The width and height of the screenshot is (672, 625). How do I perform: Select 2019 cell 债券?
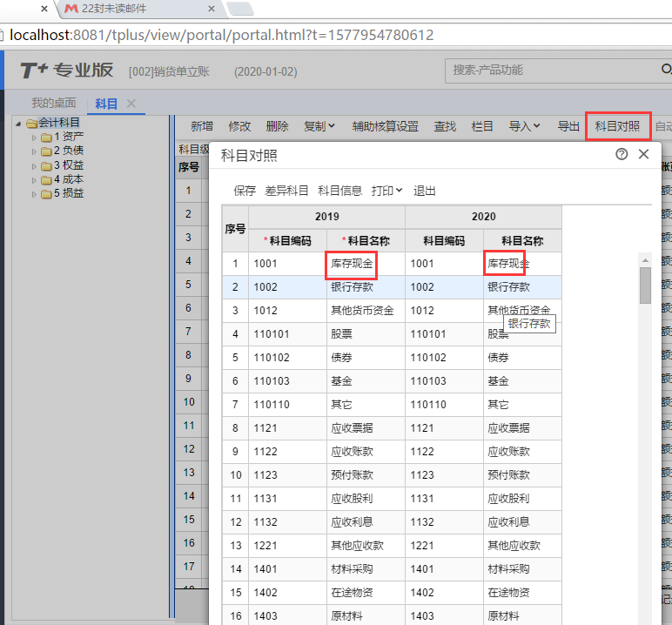(366, 358)
